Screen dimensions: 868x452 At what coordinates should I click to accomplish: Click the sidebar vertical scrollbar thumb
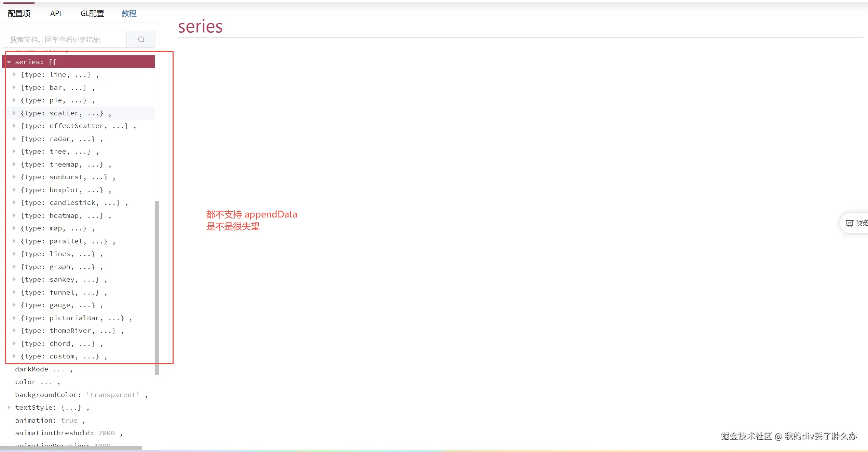click(x=157, y=287)
